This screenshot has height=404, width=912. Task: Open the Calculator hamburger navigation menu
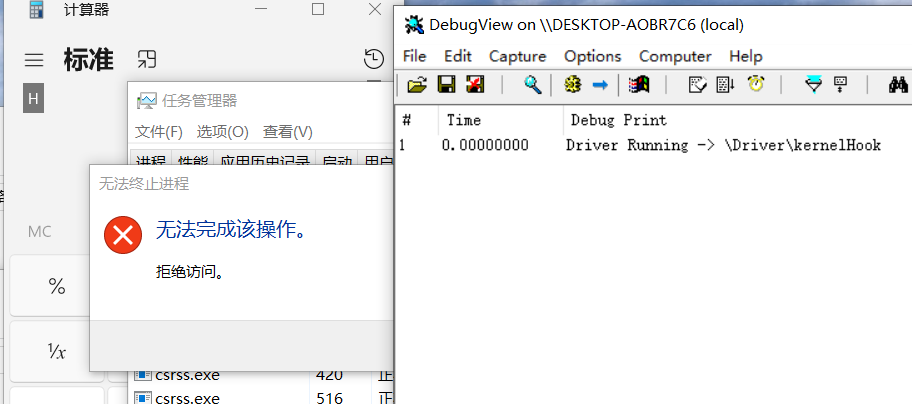pos(34,60)
